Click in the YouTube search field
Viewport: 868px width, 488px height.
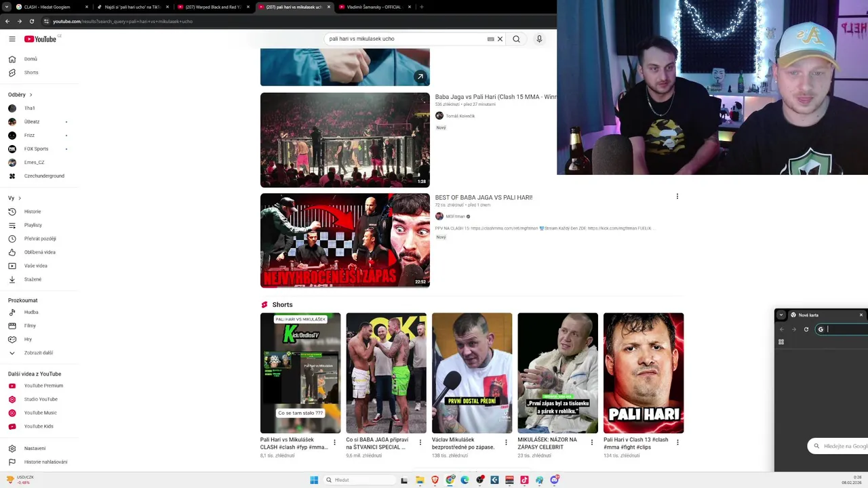coord(407,39)
